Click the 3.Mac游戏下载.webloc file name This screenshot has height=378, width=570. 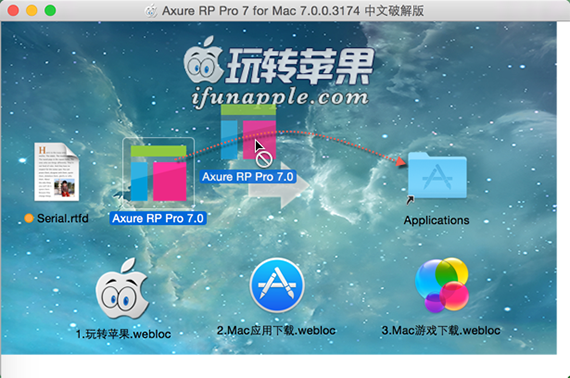point(441,330)
